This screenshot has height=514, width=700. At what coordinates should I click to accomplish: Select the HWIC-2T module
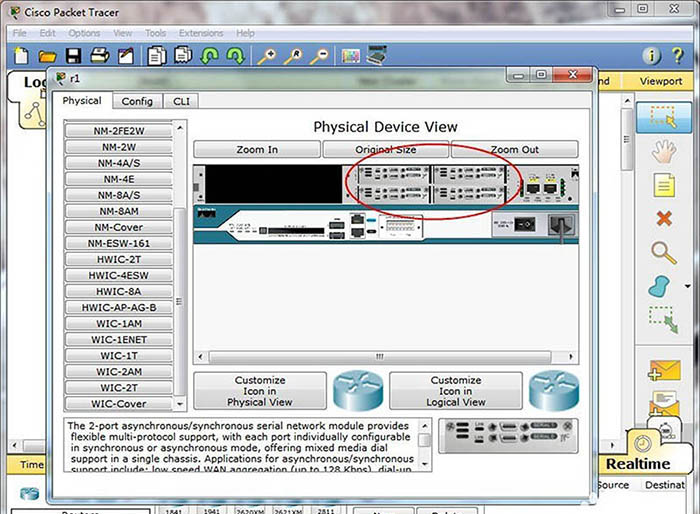coord(119,259)
